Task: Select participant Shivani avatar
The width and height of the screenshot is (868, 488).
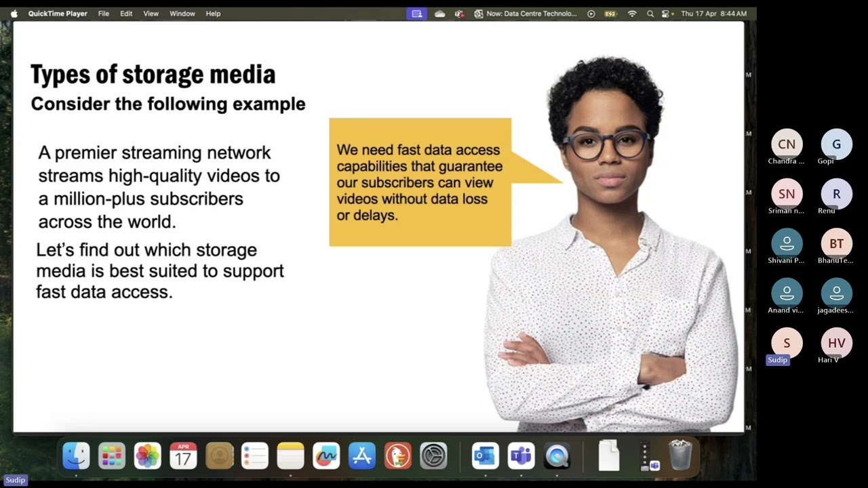Action: 787,243
